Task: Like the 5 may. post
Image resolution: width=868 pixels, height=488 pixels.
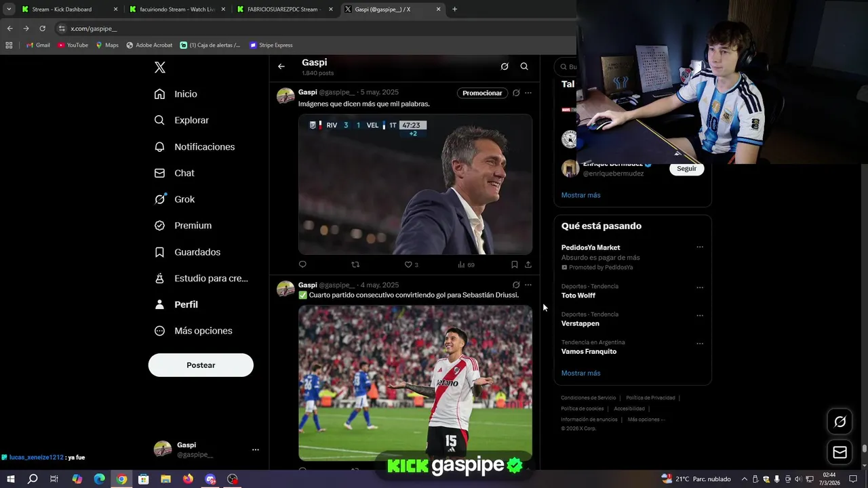Action: click(411, 264)
